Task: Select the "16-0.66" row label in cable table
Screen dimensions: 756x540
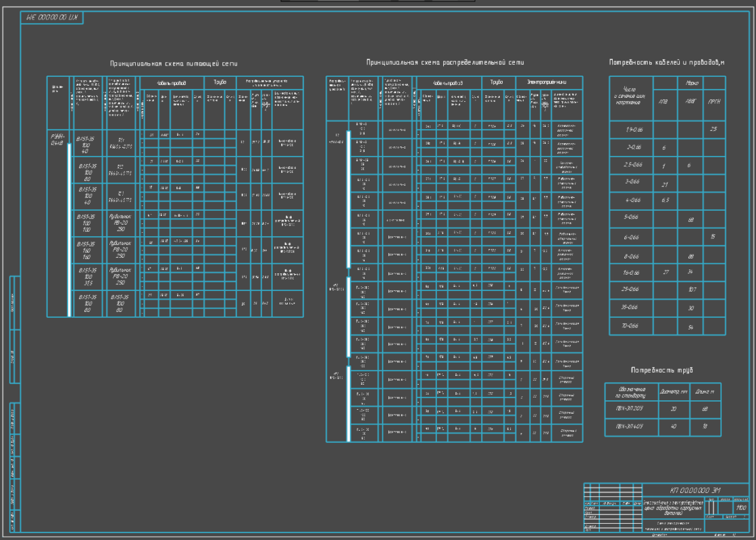Action: 631,273
